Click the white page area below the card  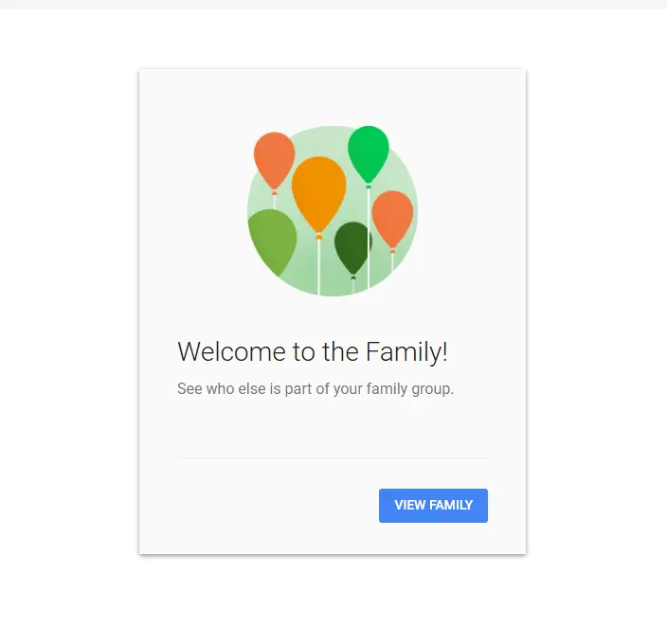coord(333,599)
